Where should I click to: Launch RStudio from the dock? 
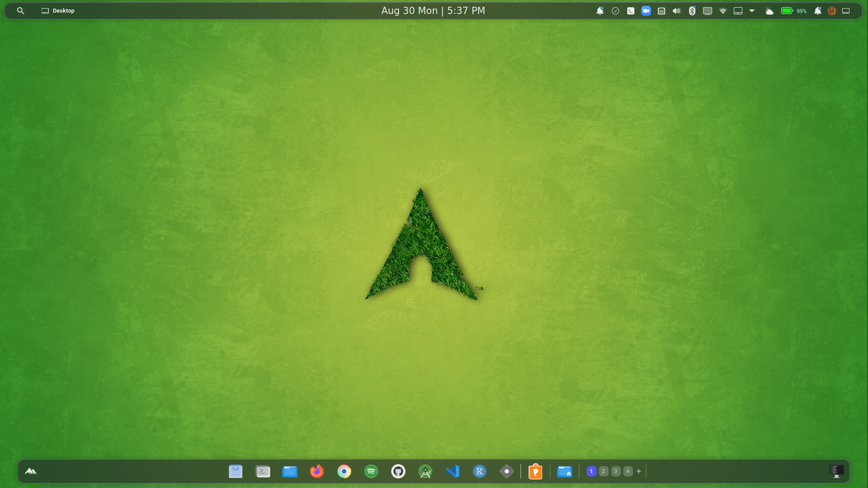coord(479,471)
